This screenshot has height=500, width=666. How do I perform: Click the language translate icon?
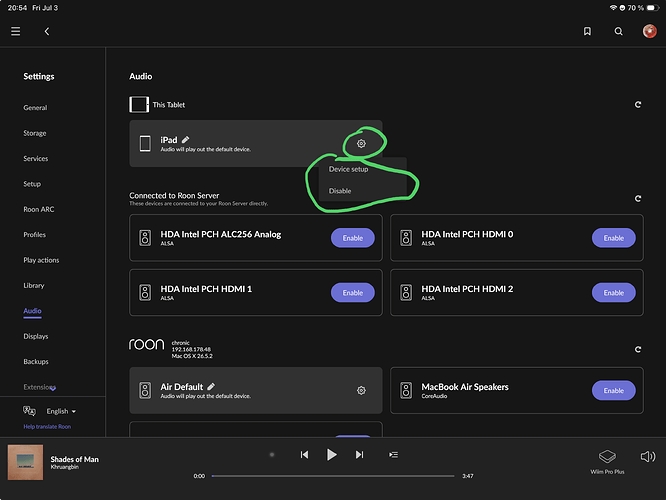(x=29, y=411)
